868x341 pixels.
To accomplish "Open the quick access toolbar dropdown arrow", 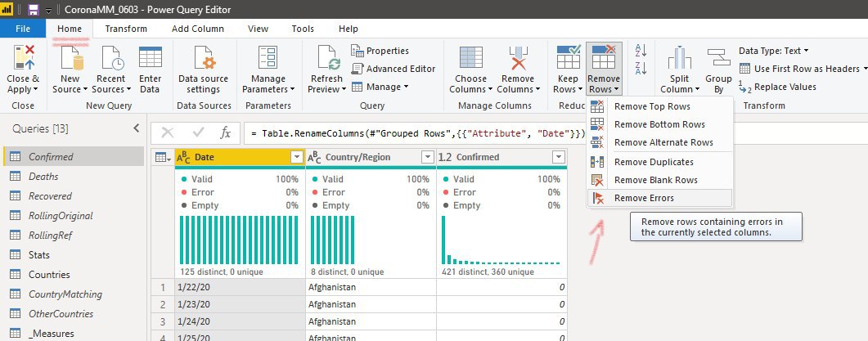I will (49, 11).
